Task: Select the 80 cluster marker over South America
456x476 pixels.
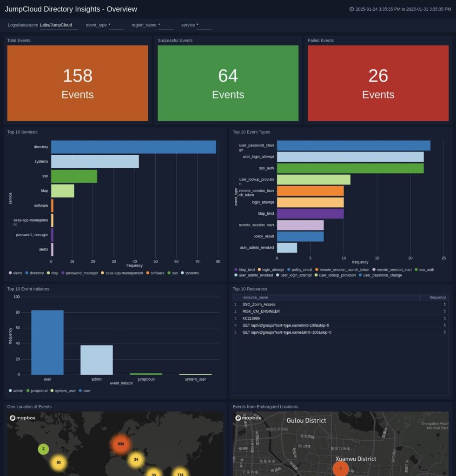Action: click(59, 463)
